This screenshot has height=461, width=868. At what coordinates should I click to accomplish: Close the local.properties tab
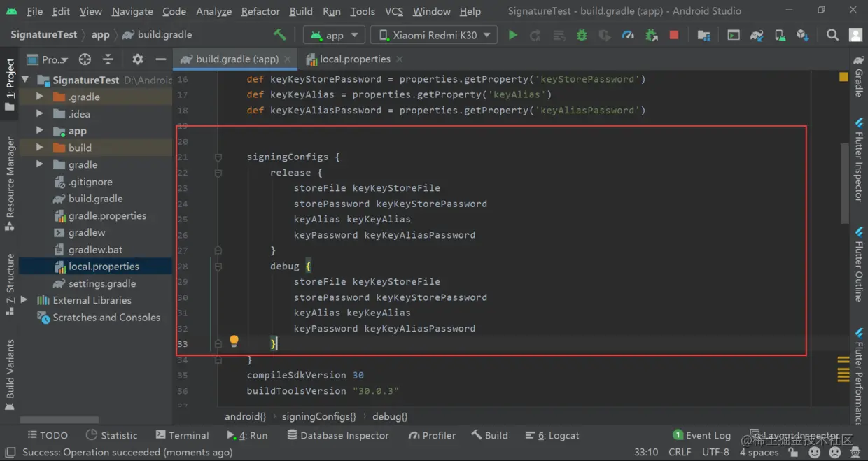pos(399,59)
